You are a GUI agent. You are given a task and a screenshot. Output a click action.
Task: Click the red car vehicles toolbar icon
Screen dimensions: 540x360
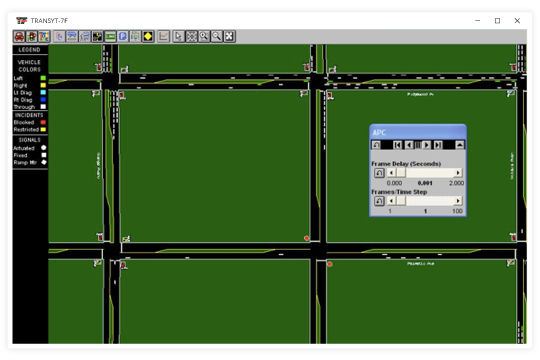tap(19, 37)
